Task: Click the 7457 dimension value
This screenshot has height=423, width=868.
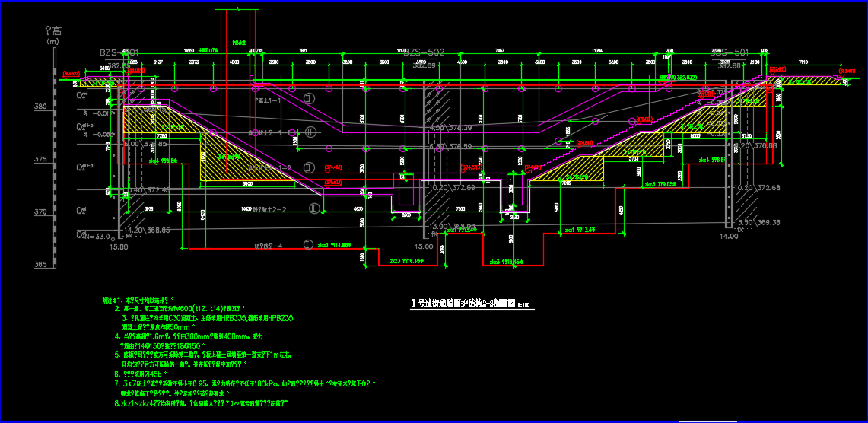Action: pos(499,50)
